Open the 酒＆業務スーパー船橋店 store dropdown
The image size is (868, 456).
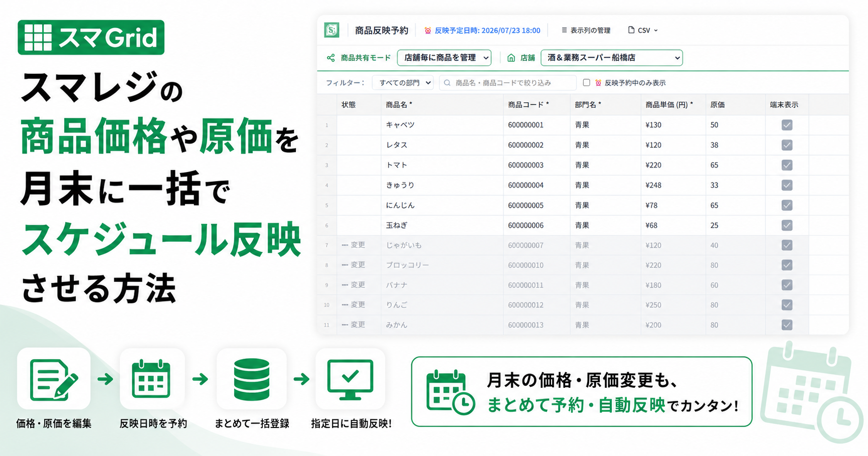(x=612, y=58)
